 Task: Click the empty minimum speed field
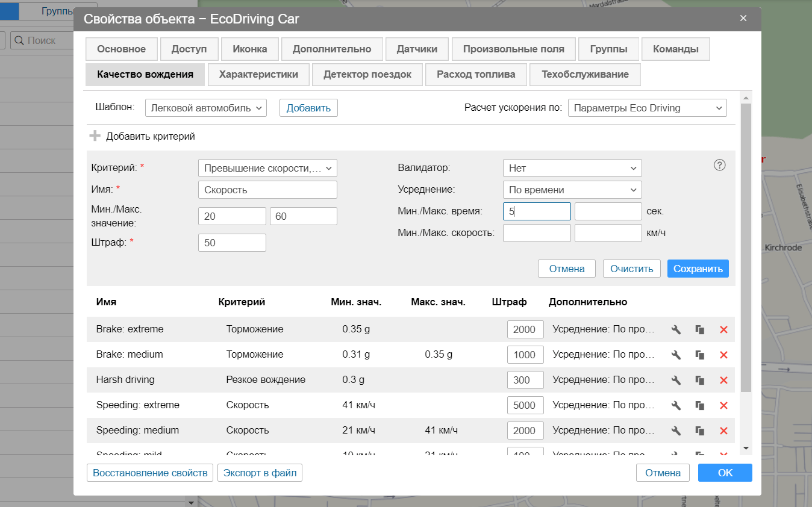pyautogui.click(x=537, y=233)
